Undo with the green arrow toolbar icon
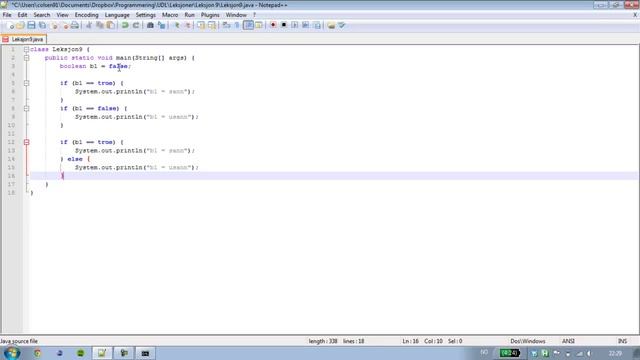This screenshot has width=640, height=360. tap(125, 25)
